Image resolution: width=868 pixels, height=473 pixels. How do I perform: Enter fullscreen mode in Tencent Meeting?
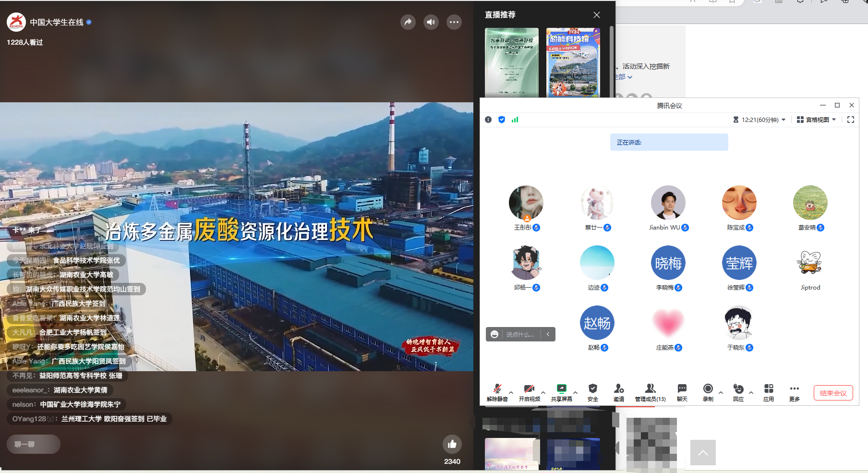(851, 120)
